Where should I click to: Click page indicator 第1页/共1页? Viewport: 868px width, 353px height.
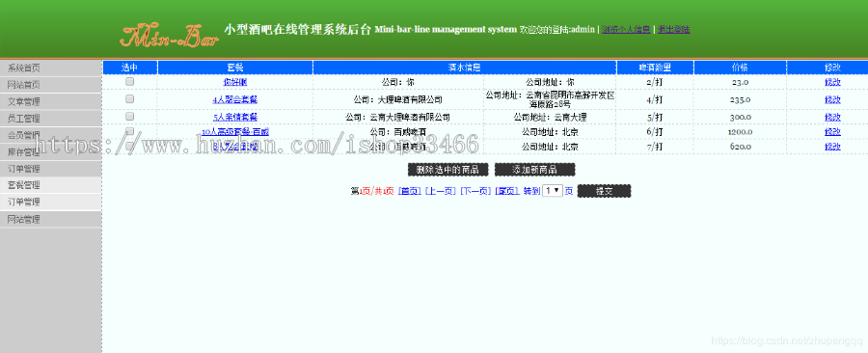pos(372,191)
